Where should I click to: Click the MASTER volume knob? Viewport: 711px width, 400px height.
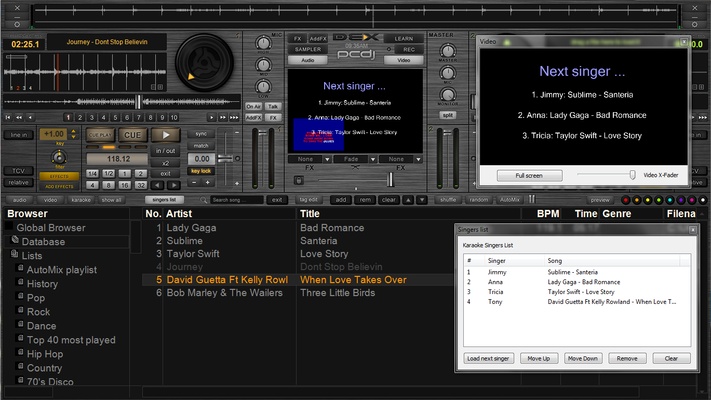[x=448, y=51]
